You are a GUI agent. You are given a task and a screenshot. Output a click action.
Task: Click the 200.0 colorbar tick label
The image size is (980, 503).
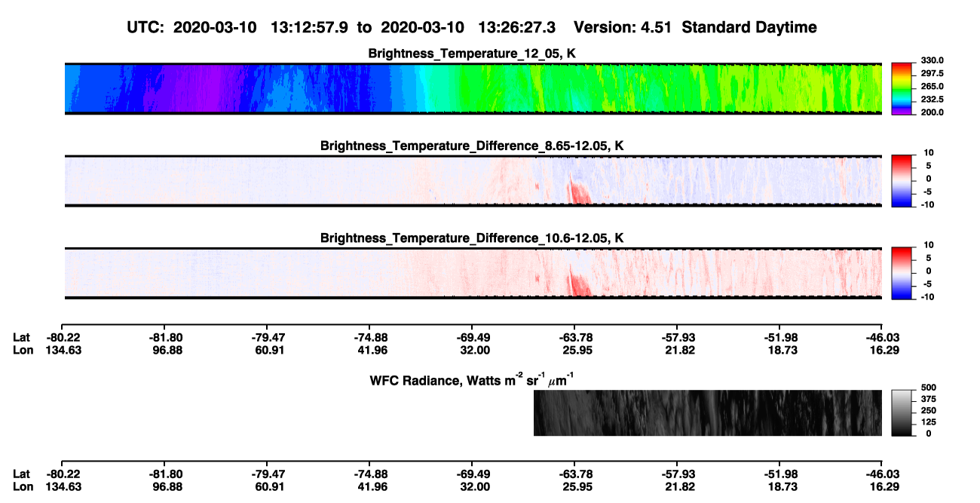pyautogui.click(x=931, y=112)
